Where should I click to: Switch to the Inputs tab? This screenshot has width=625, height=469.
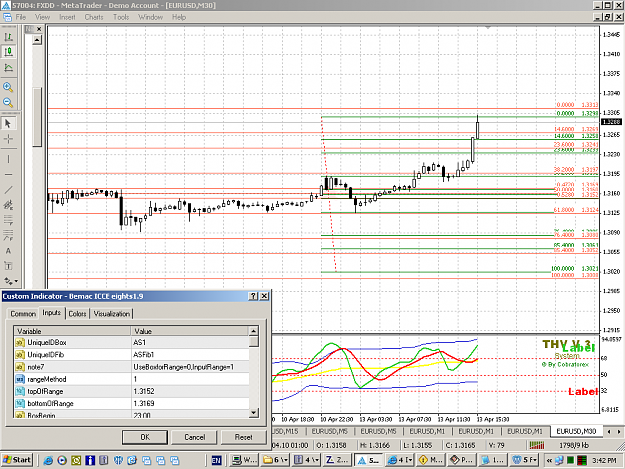[52, 313]
